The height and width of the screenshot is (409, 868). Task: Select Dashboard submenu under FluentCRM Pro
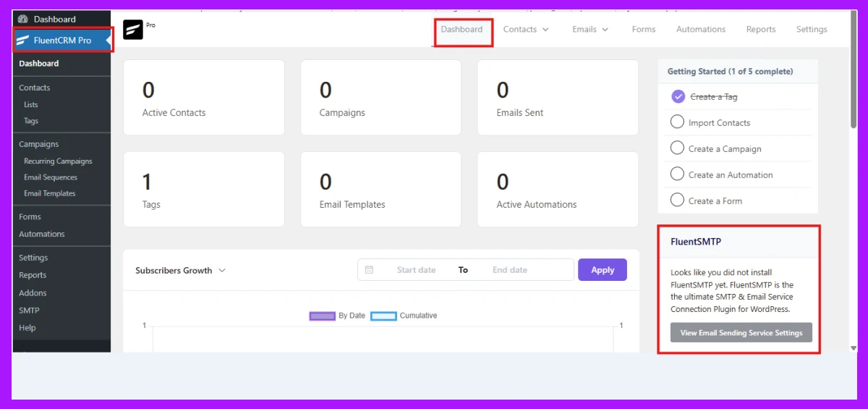coord(39,64)
